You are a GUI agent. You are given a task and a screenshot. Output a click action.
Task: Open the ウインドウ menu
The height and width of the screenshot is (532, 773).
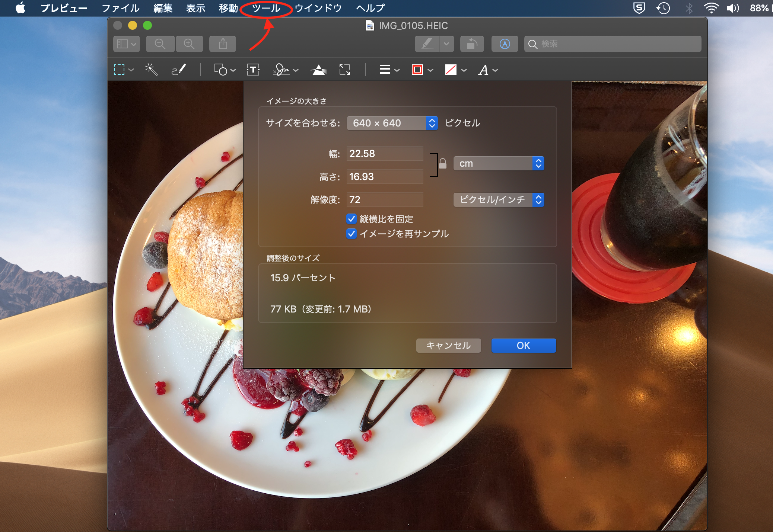[x=318, y=8]
